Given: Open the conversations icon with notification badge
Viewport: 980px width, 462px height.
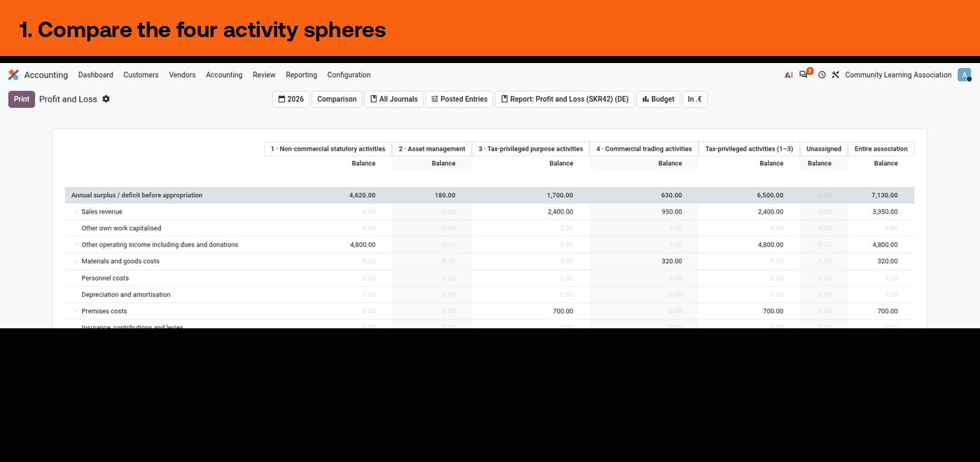Looking at the screenshot, I should (804, 74).
